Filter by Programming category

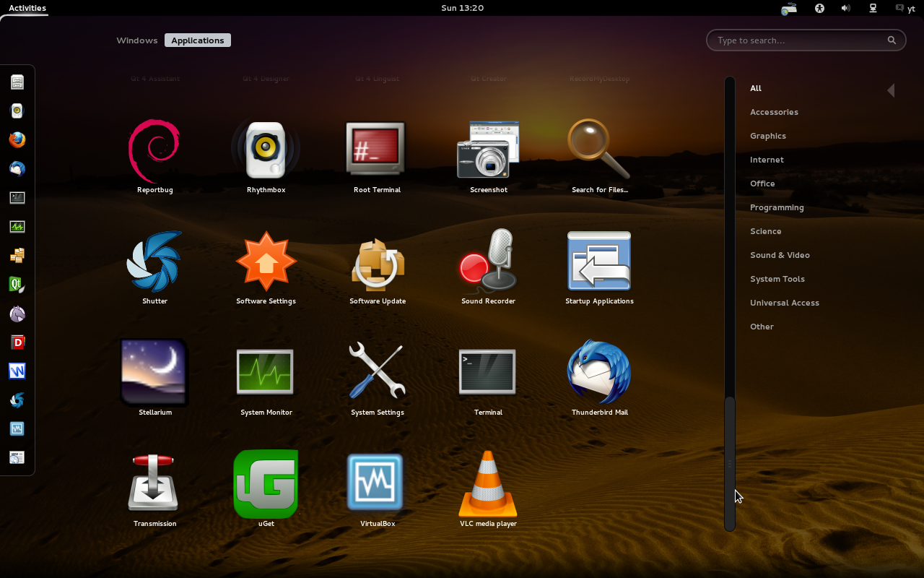[x=777, y=207]
